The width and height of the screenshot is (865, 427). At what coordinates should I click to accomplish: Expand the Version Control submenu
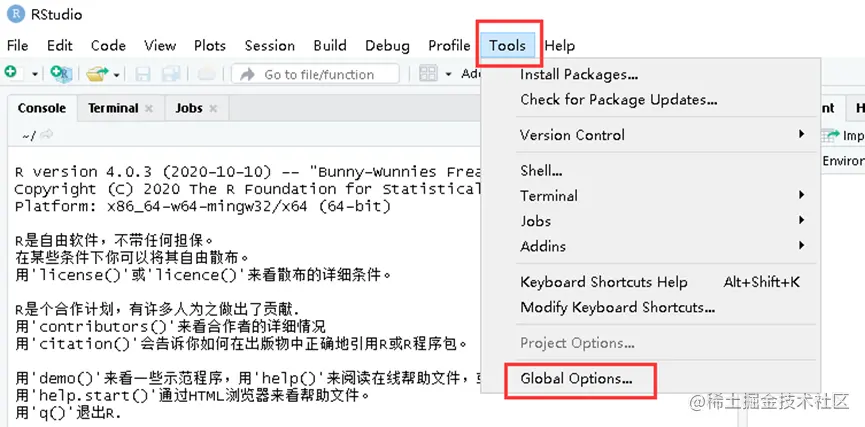tap(800, 135)
